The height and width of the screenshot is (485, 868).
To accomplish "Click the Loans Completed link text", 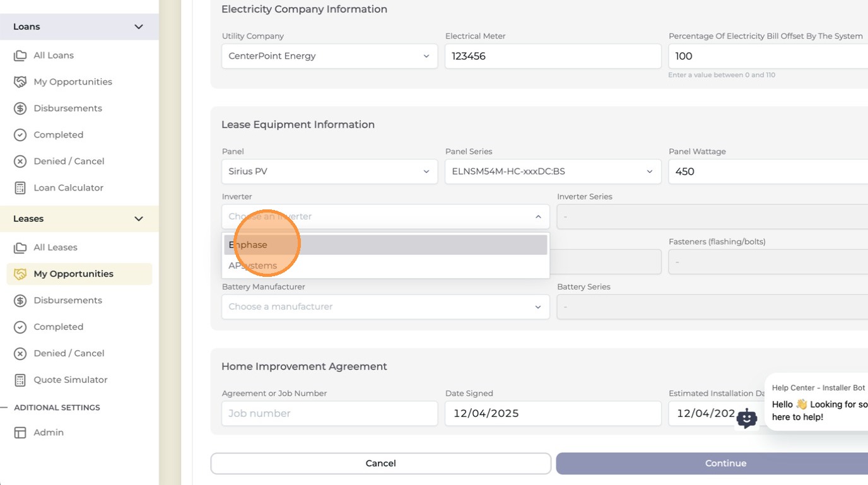I will tap(59, 135).
